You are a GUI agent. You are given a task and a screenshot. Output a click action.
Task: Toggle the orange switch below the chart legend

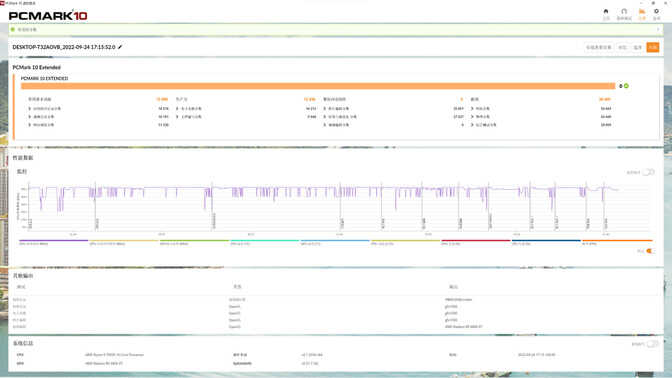[650, 251]
